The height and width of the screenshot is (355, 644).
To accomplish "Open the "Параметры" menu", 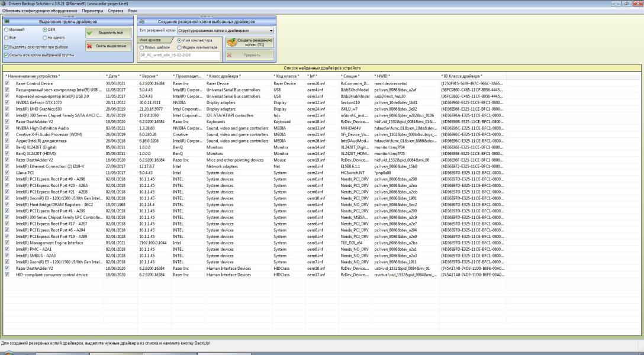I will click(x=92, y=11).
